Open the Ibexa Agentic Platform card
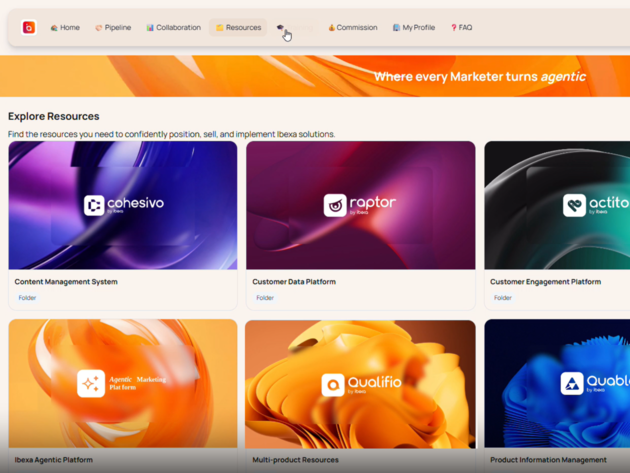The height and width of the screenshot is (473, 630). coord(123,396)
